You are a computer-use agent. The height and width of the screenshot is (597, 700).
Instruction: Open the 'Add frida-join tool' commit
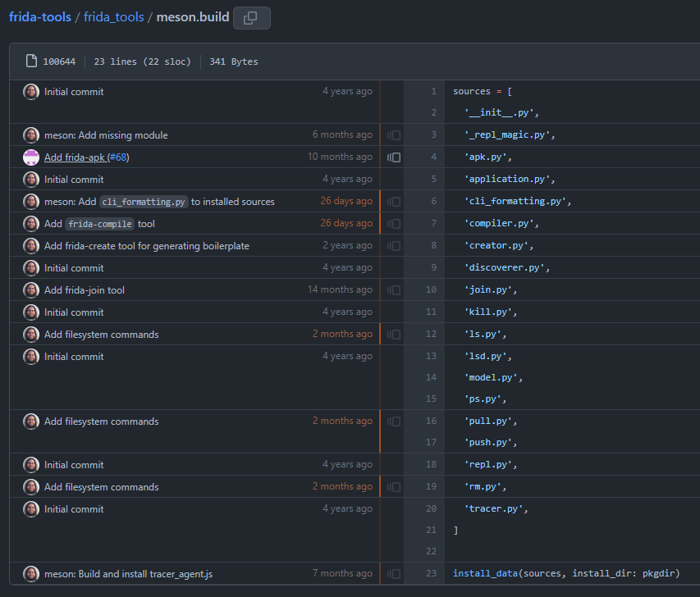coord(85,290)
